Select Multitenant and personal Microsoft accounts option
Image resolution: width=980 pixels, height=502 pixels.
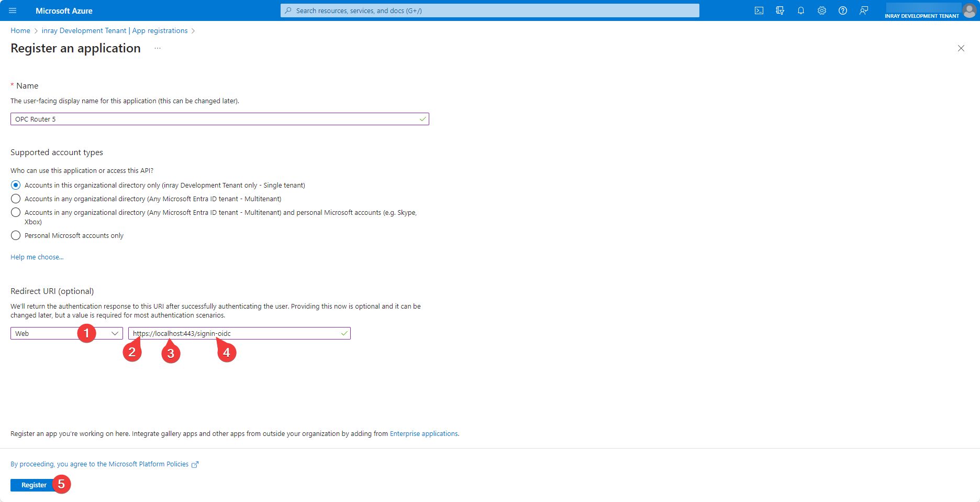click(x=16, y=212)
